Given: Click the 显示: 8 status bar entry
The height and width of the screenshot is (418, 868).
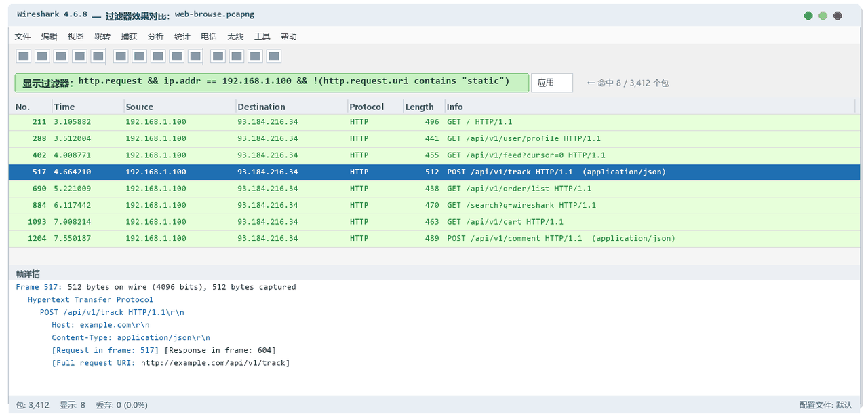Looking at the screenshot, I should pos(73,405).
